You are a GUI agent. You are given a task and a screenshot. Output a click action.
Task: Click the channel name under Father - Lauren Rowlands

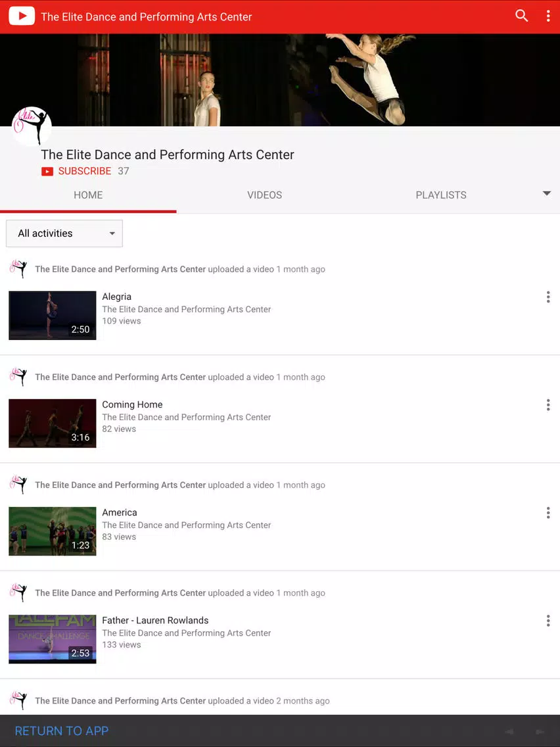(187, 633)
